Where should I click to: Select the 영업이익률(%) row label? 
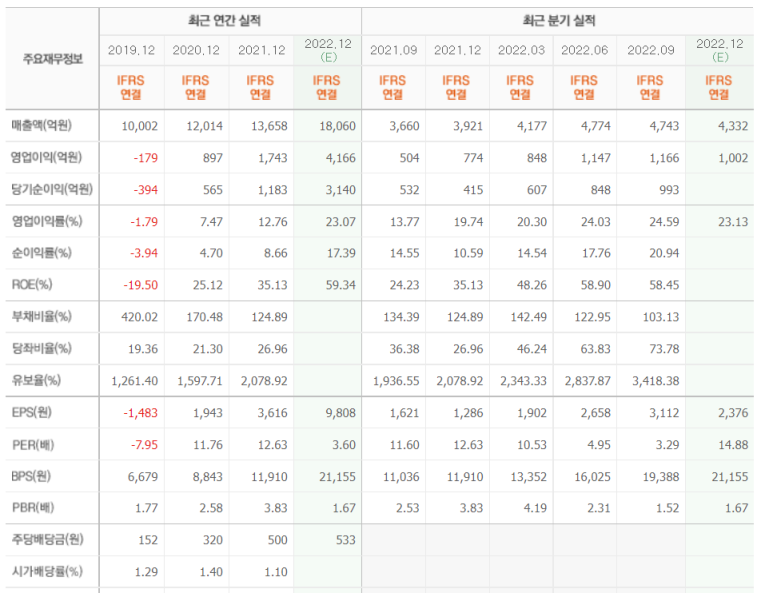click(x=46, y=221)
